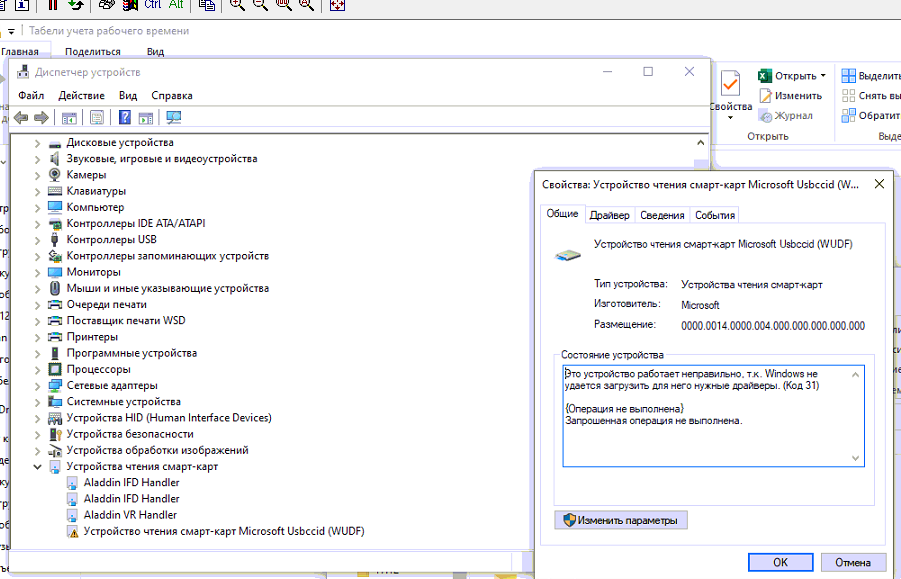Click the Printers category icon

click(55, 337)
